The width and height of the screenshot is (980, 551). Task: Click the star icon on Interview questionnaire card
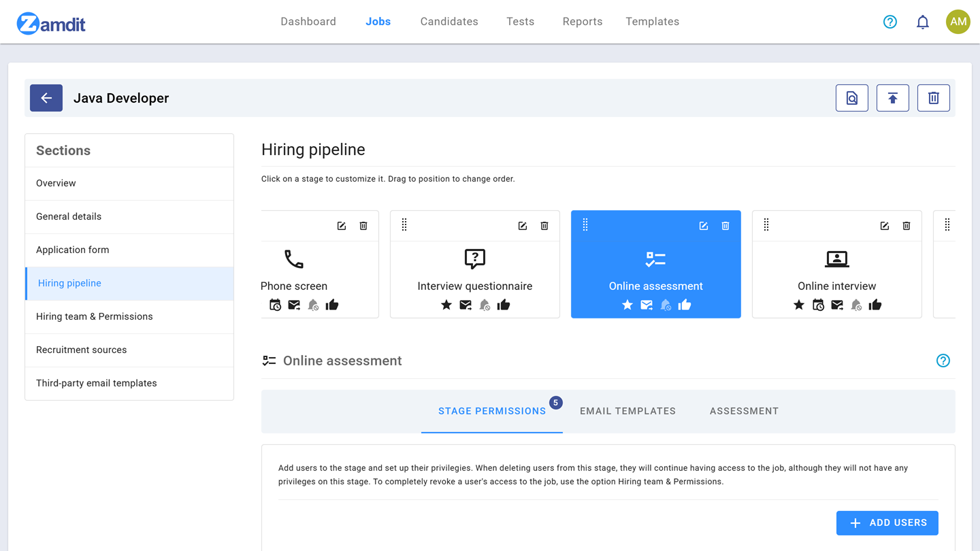446,305
